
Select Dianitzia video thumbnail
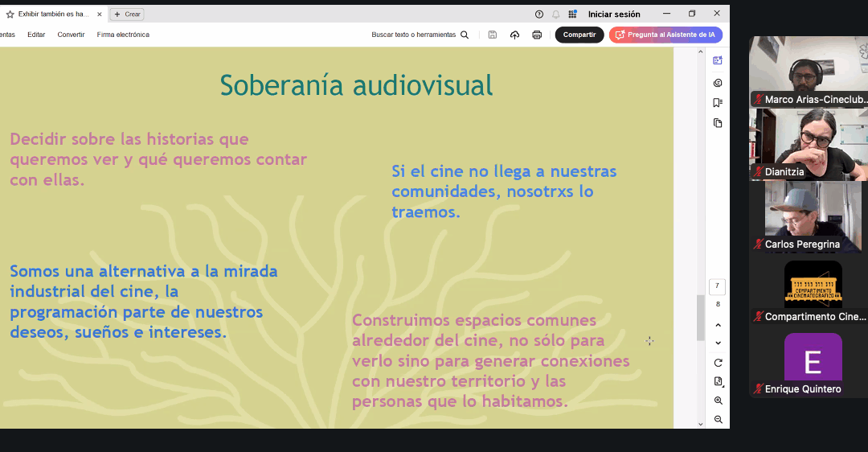click(x=809, y=144)
